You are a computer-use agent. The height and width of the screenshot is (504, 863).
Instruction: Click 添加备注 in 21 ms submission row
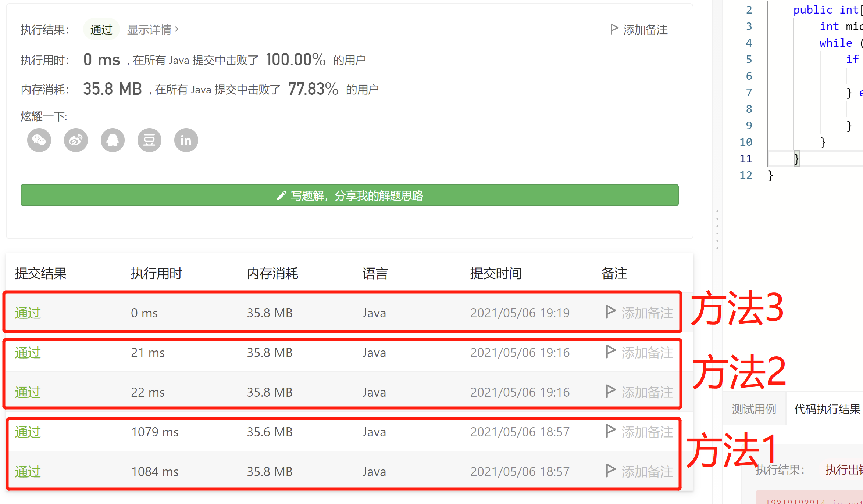(647, 353)
